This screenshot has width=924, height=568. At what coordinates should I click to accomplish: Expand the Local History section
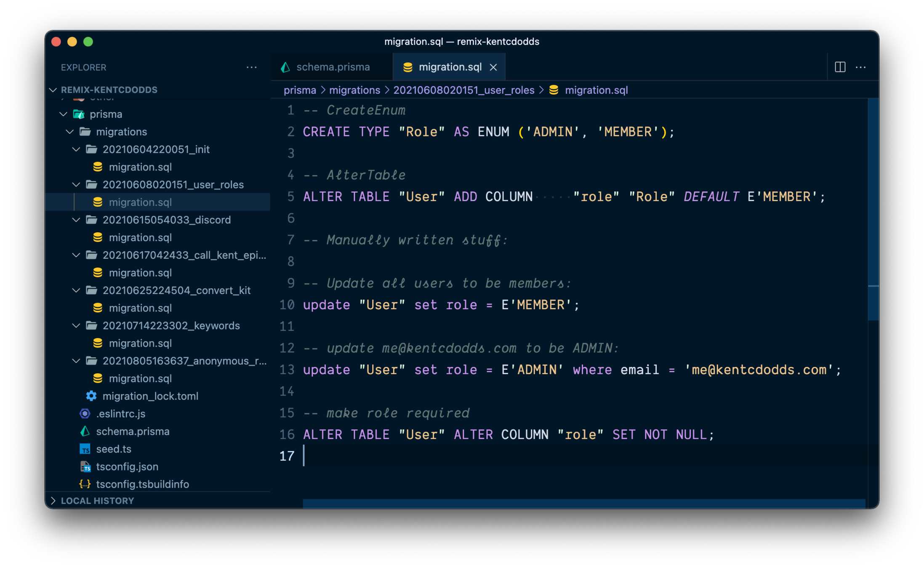(53, 501)
